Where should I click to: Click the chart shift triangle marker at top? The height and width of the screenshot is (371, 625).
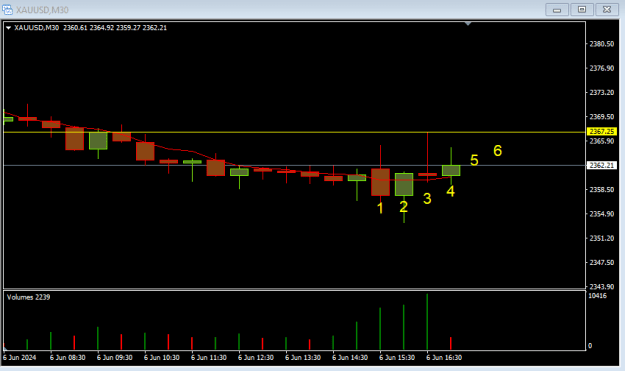tap(468, 24)
